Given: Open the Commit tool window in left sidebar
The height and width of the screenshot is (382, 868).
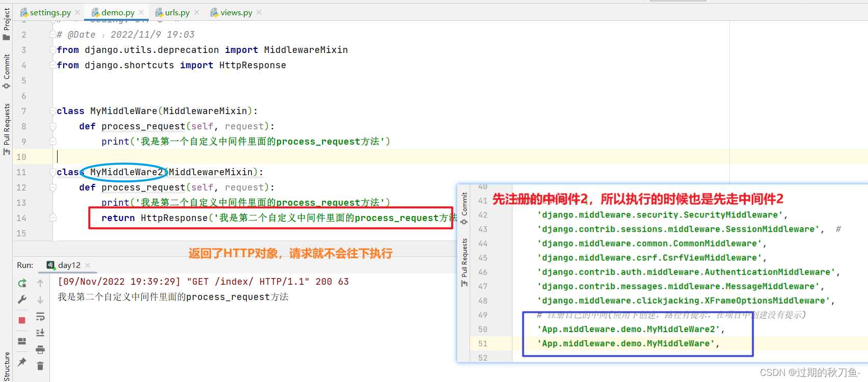Looking at the screenshot, I should tap(7, 71).
